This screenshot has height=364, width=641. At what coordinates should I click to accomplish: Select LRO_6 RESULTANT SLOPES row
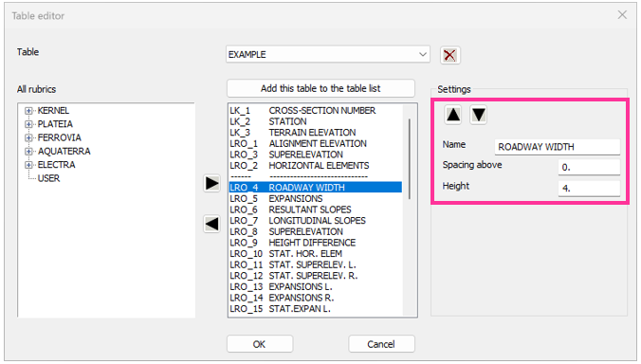click(315, 210)
